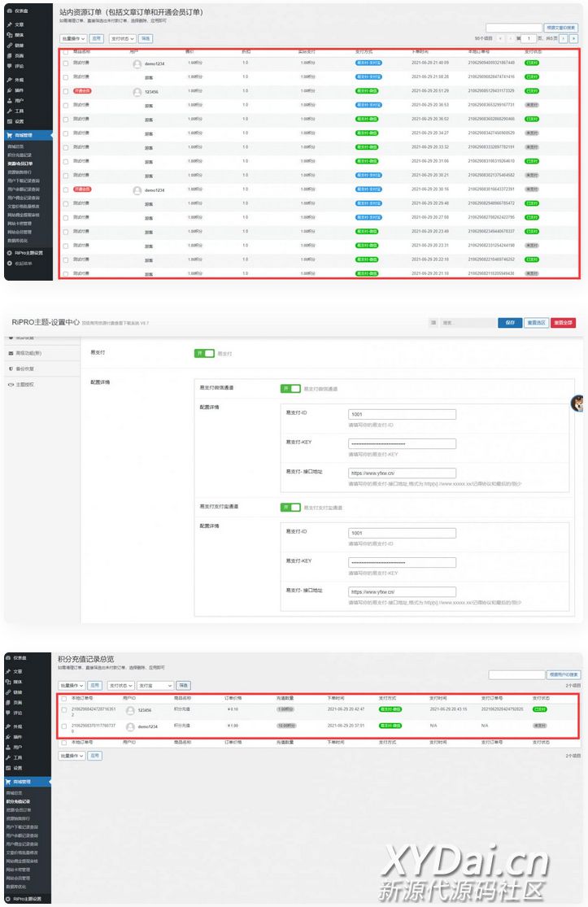The width and height of the screenshot is (588, 907).
Task: Toggle the 易支付支付宝通道 switch
Action: tap(290, 507)
